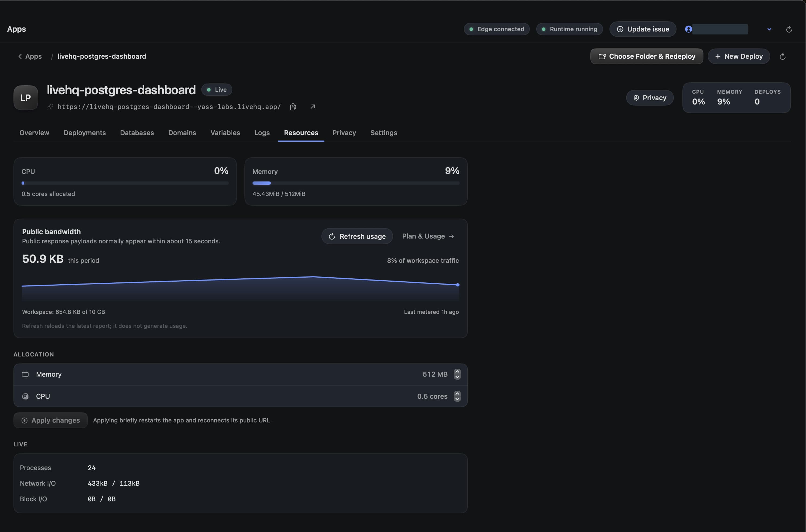Click Choose Folder & Redeploy button

point(647,56)
